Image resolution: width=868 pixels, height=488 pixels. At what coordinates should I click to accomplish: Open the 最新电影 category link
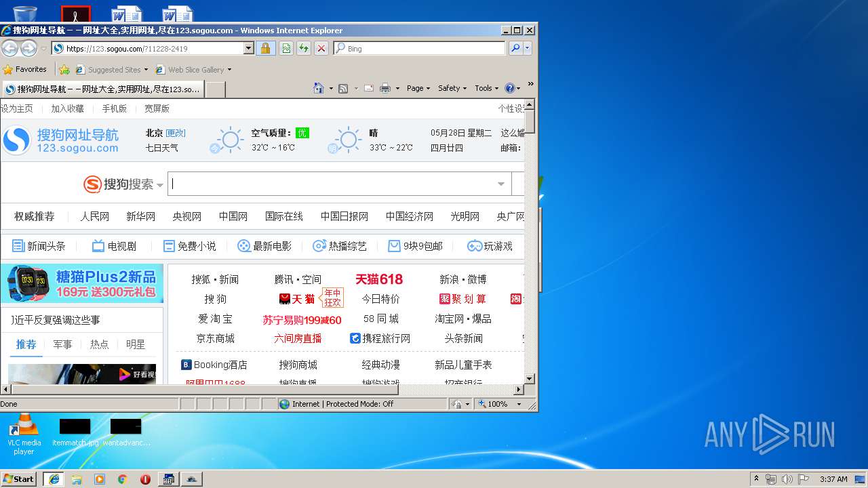click(264, 246)
